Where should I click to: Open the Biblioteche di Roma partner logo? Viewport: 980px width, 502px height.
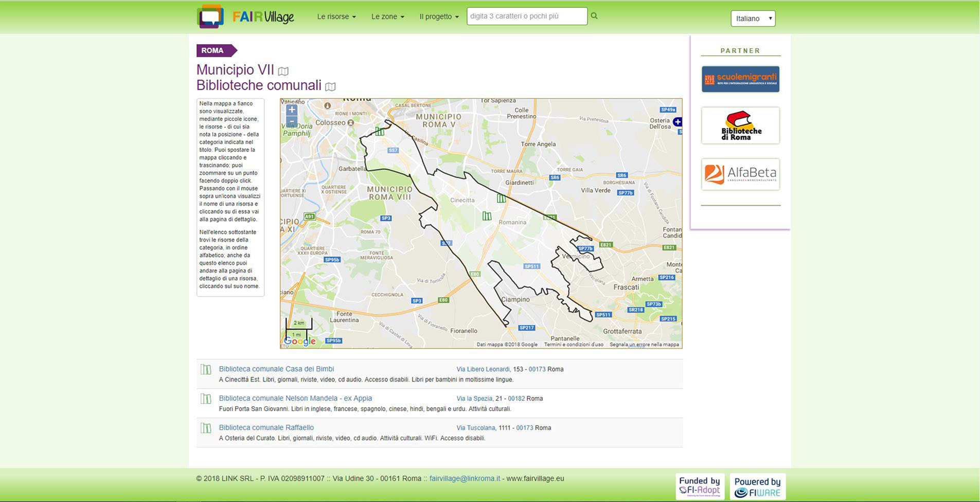click(740, 126)
